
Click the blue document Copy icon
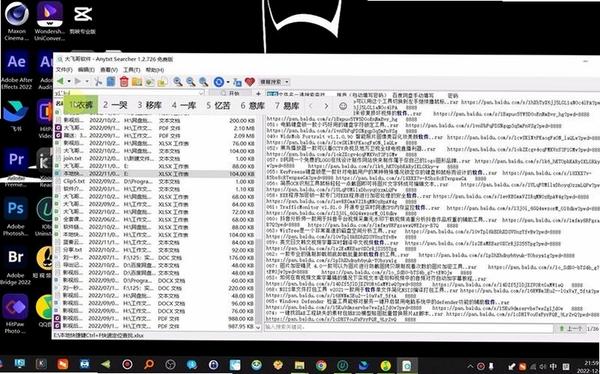[111, 82]
